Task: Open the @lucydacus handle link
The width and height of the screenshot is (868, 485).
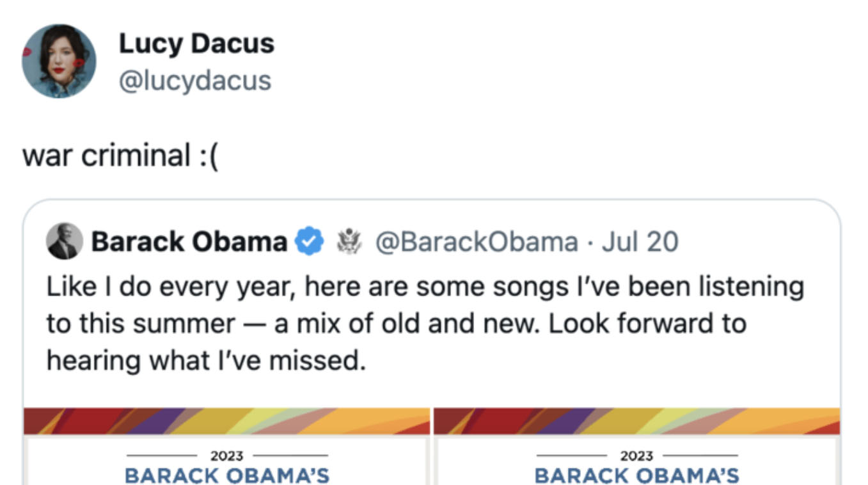Action: tap(195, 81)
